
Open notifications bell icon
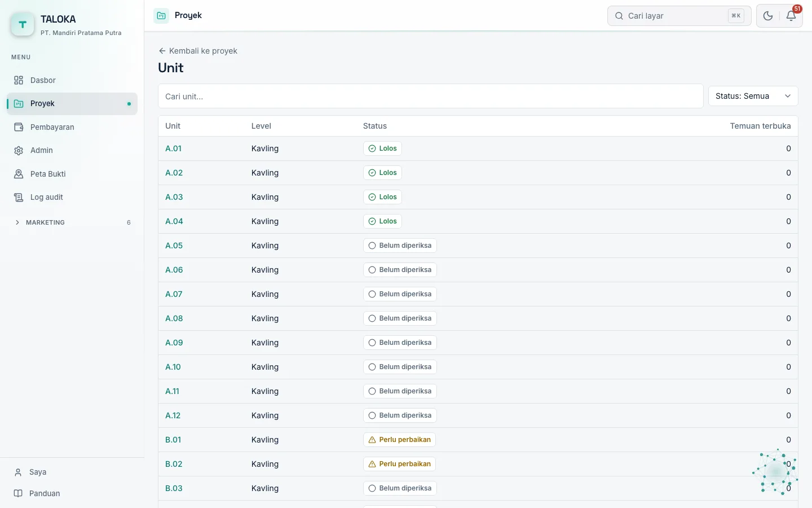[791, 16]
